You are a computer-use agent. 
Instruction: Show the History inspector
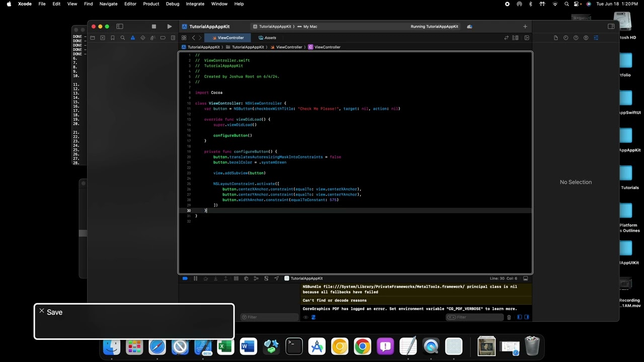click(x=566, y=38)
